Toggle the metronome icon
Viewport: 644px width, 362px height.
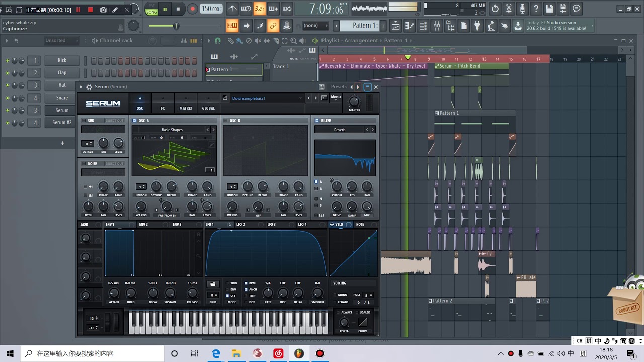(232, 9)
